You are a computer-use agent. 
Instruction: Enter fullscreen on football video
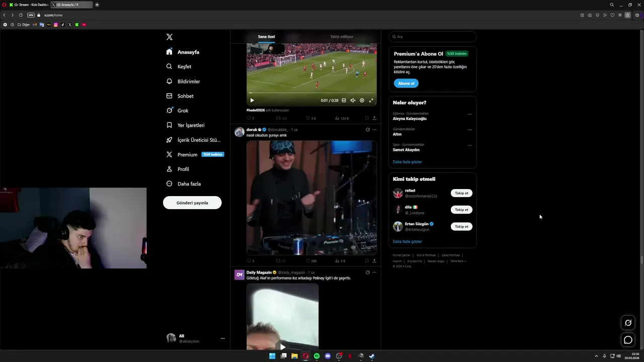click(x=371, y=101)
